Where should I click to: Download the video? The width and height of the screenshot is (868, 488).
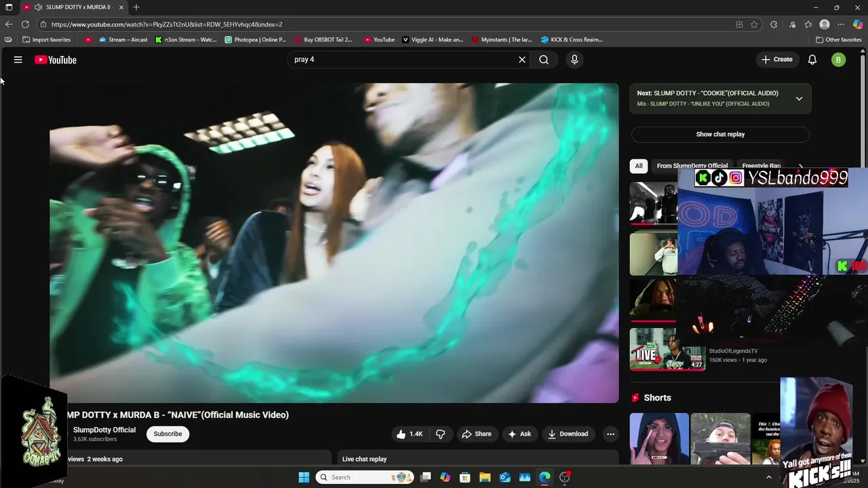[x=568, y=434]
